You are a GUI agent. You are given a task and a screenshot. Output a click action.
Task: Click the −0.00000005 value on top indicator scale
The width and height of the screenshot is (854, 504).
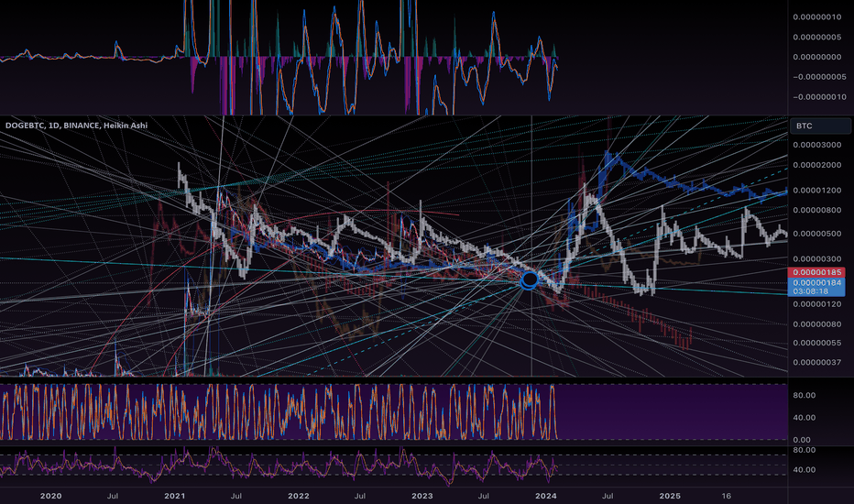pos(818,77)
